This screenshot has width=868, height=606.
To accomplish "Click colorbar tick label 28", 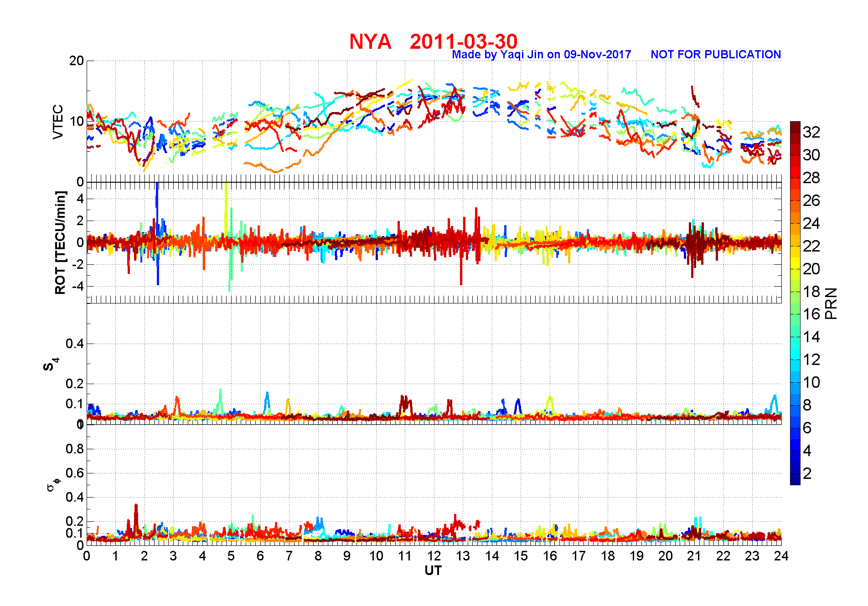I will coord(811,178).
